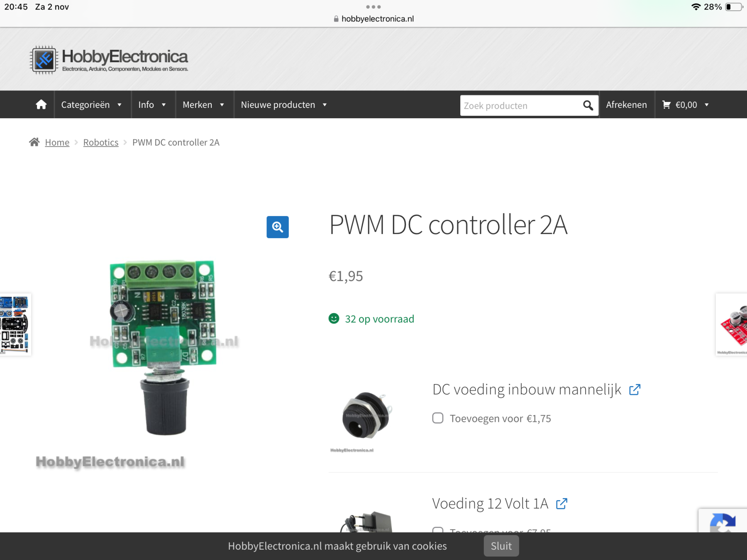Click the search magnifier icon

pyautogui.click(x=588, y=105)
